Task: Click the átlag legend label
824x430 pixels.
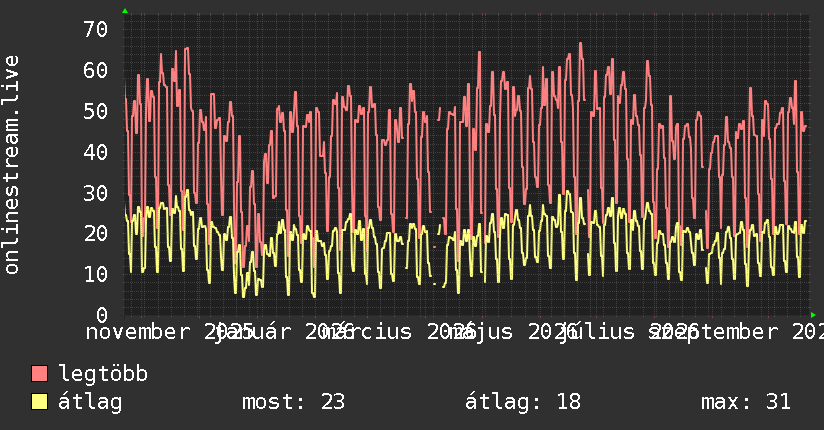Action: (90, 402)
